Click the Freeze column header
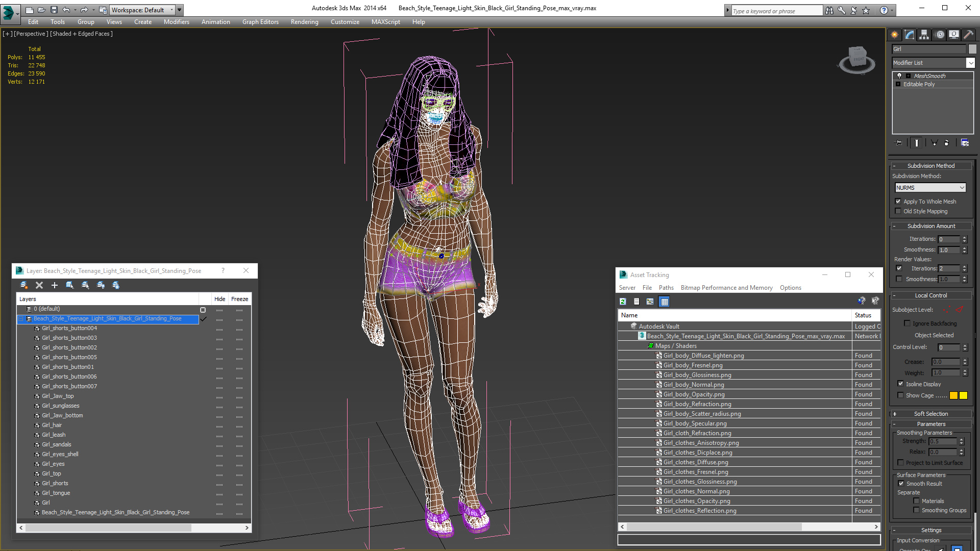Image resolution: width=980 pixels, height=551 pixels. 239,299
